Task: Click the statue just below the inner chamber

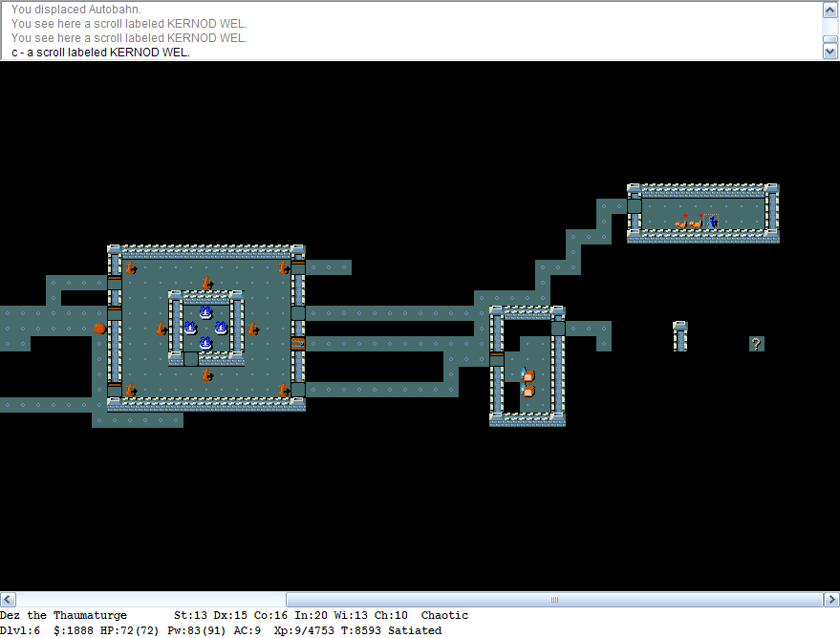Action: 206,374
